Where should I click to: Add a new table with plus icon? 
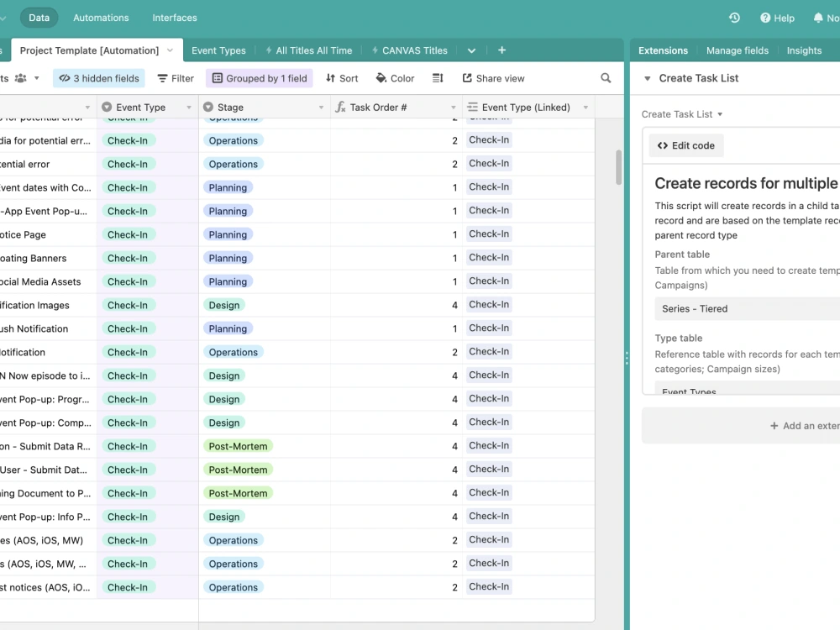pos(502,50)
